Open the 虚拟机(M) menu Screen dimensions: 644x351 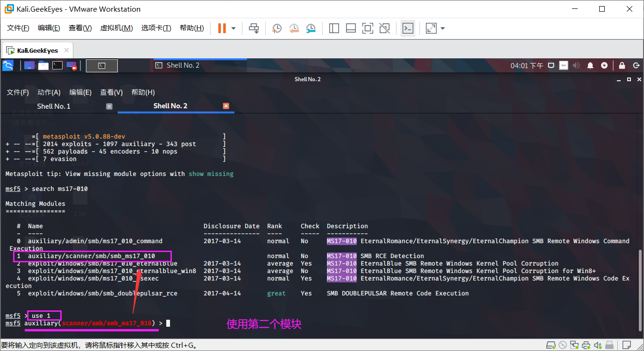[x=116, y=28]
